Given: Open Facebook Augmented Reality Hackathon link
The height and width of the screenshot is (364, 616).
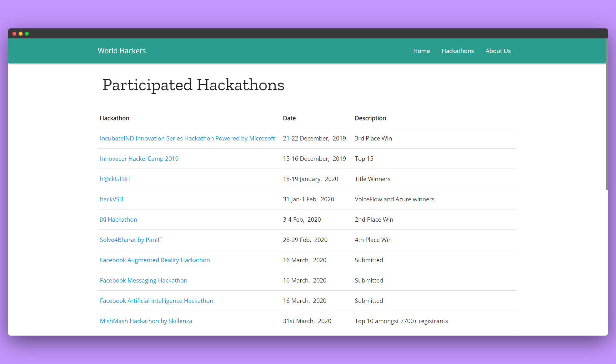Looking at the screenshot, I should (x=155, y=260).
